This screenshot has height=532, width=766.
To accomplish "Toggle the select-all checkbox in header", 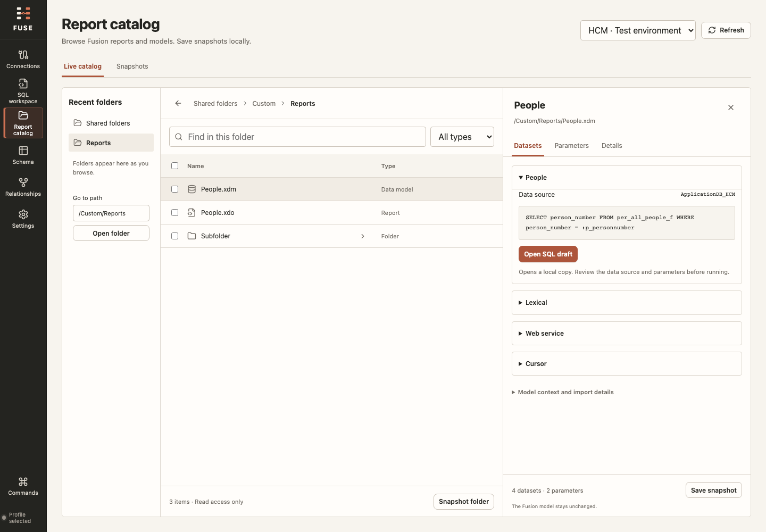I will pyautogui.click(x=174, y=166).
